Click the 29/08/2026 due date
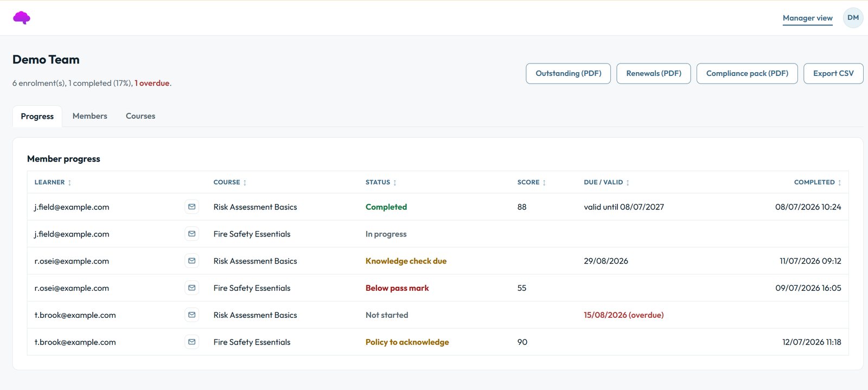This screenshot has width=868, height=390. coord(606,261)
